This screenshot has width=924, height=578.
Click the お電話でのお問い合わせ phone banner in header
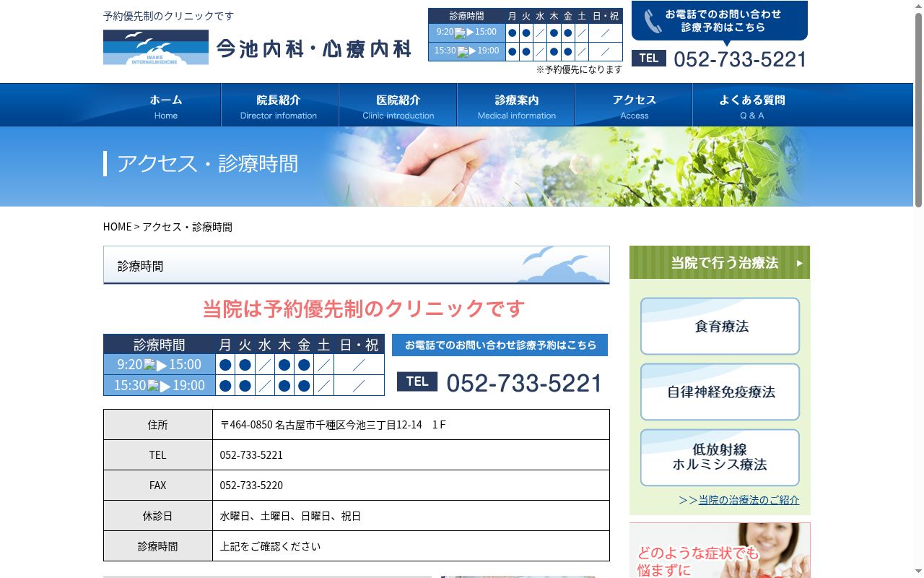(x=720, y=22)
